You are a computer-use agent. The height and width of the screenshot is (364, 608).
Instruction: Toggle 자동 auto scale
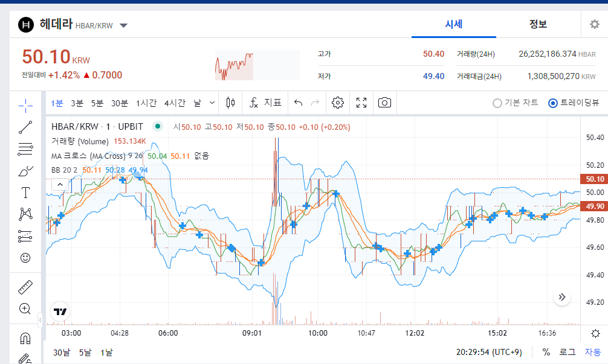pyautogui.click(x=592, y=352)
